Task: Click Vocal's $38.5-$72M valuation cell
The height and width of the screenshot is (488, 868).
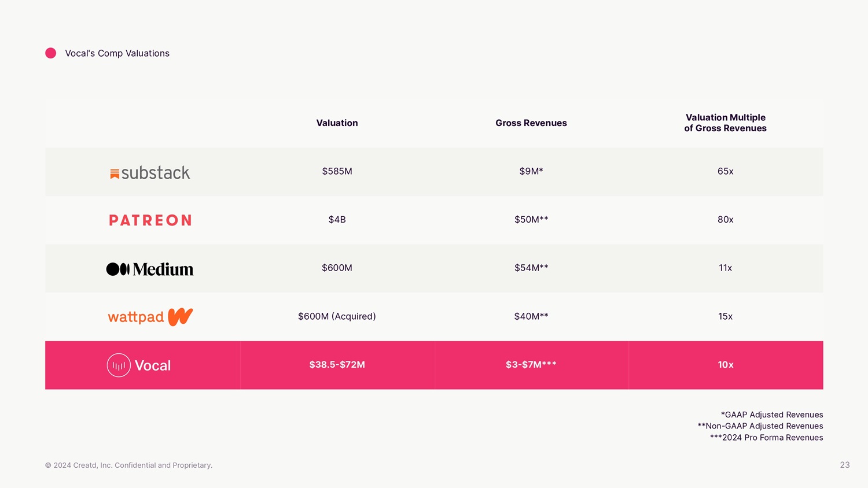Action: click(x=337, y=365)
